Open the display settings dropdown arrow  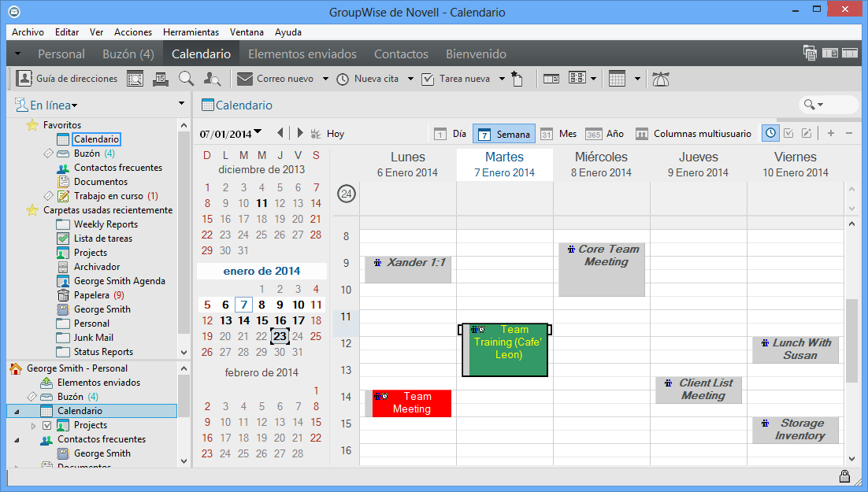pos(593,80)
